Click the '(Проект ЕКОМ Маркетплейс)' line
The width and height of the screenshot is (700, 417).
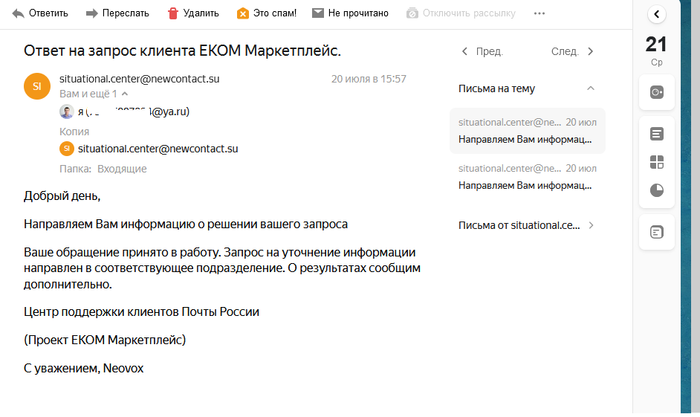[105, 340]
